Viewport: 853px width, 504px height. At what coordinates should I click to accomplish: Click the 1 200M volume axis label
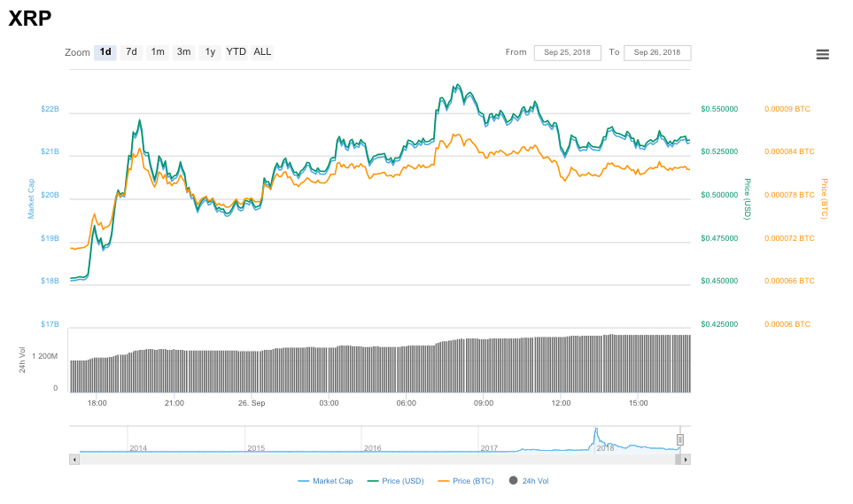(x=44, y=356)
